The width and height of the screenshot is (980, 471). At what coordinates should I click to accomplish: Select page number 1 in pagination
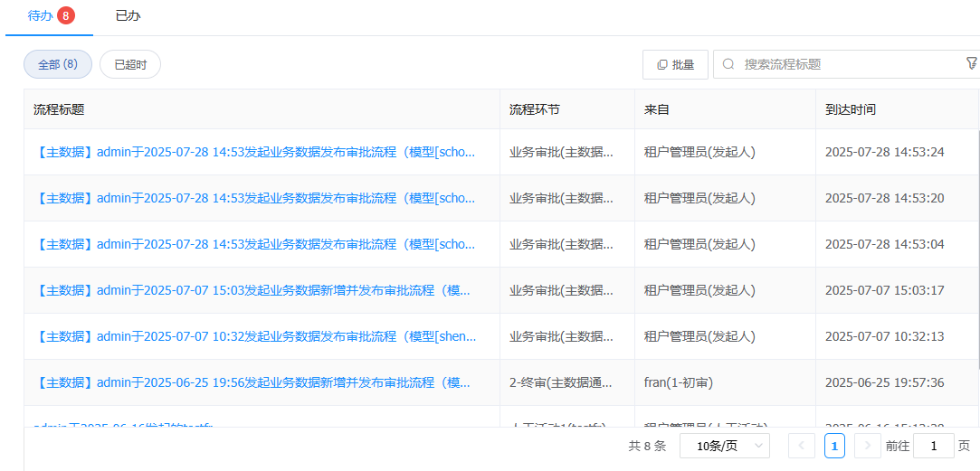(x=834, y=446)
